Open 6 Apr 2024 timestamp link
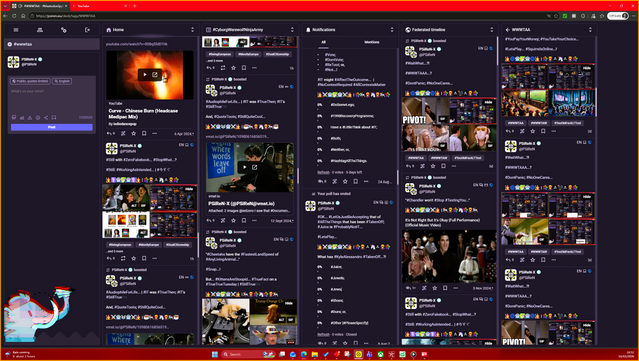Image resolution: width=639 pixels, height=361 pixels. pyautogui.click(x=184, y=133)
